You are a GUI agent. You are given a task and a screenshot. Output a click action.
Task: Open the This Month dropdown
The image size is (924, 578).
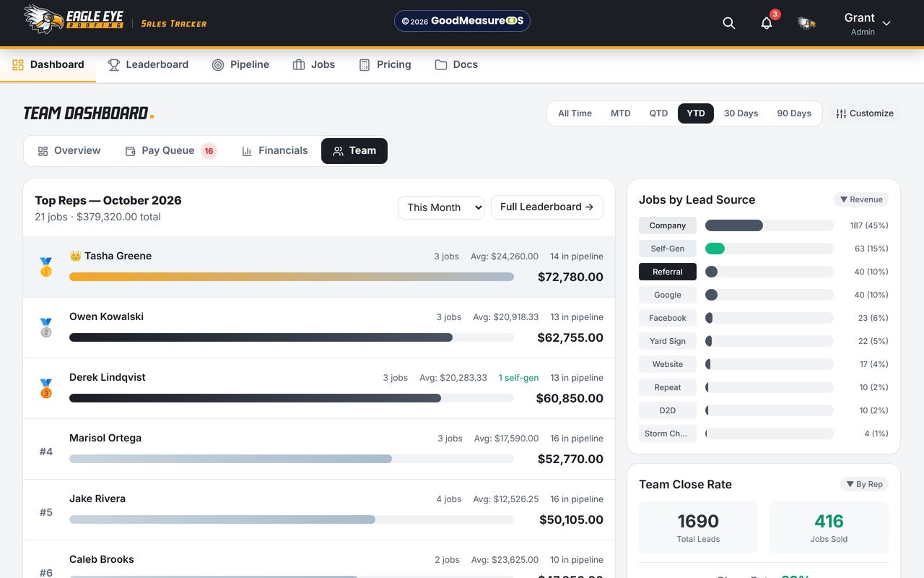click(441, 207)
